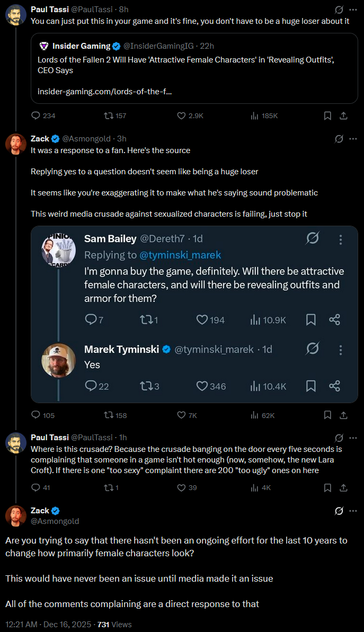Open more options on Zack's 3h tweet

coord(353,139)
